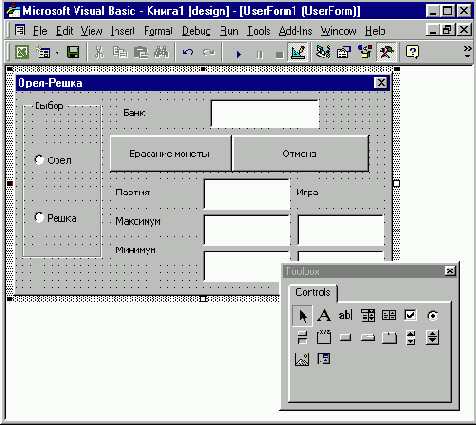
Task: Open the Insert UserForm dropdown arrow
Action: (57, 53)
